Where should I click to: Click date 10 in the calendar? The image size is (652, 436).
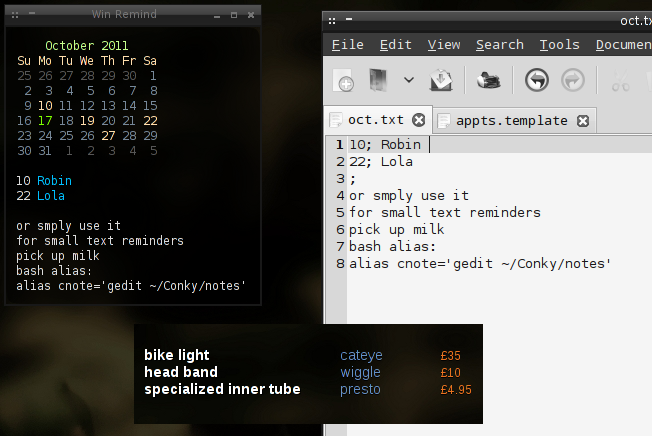pos(45,106)
